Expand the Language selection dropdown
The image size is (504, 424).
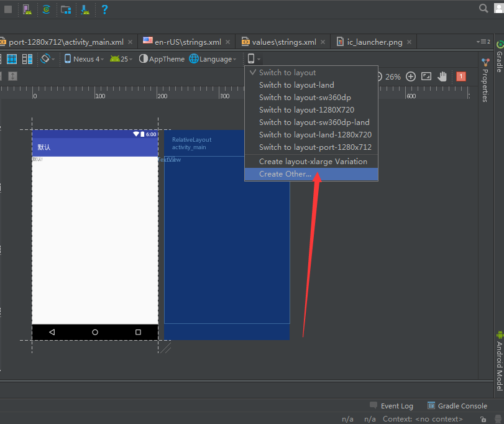point(213,59)
